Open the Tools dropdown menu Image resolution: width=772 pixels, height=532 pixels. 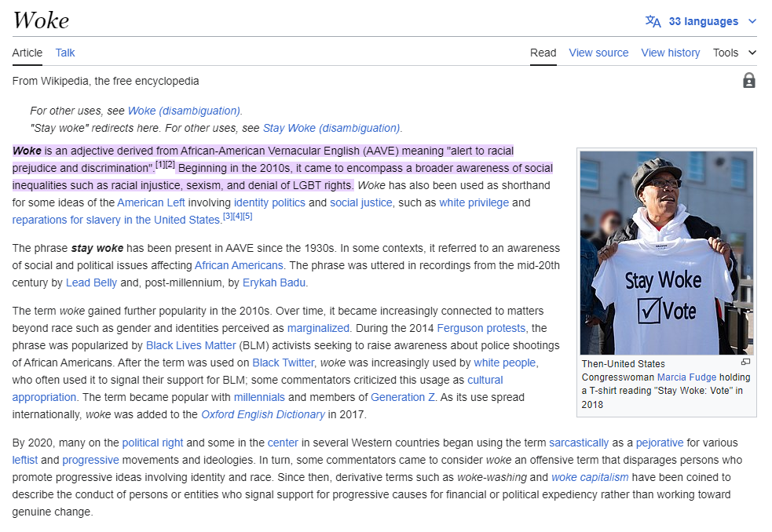coord(734,53)
